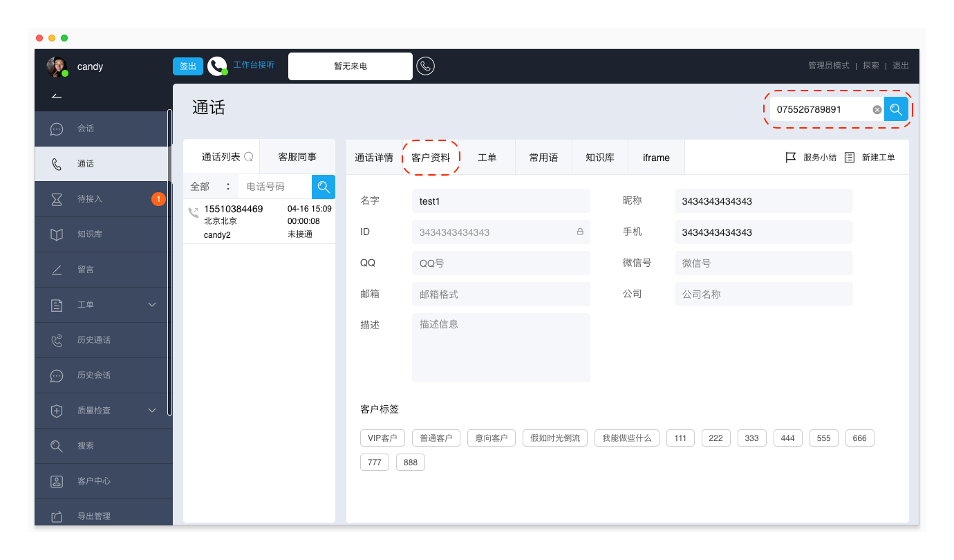Toggle the 意向客户 customer tag
This screenshot has width=954, height=560.
(491, 438)
